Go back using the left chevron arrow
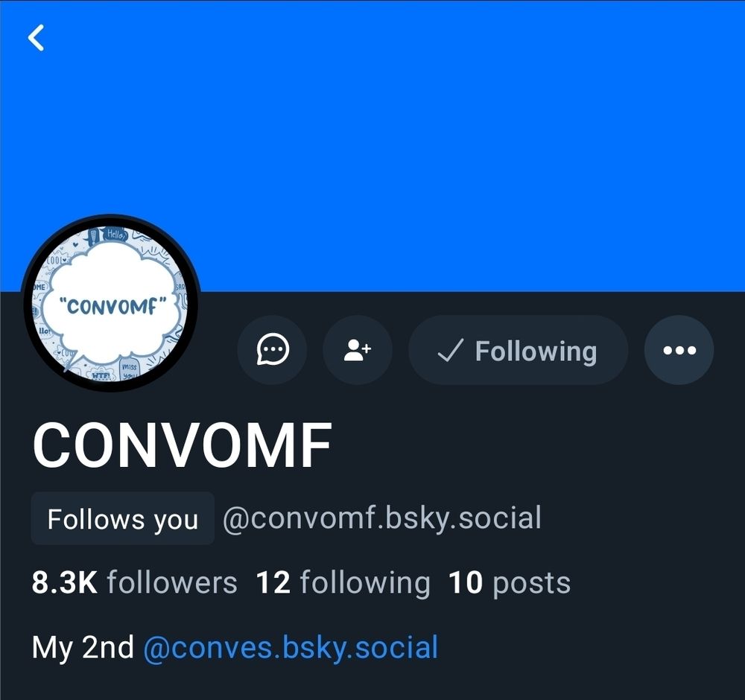This screenshot has width=745, height=700. point(36,37)
